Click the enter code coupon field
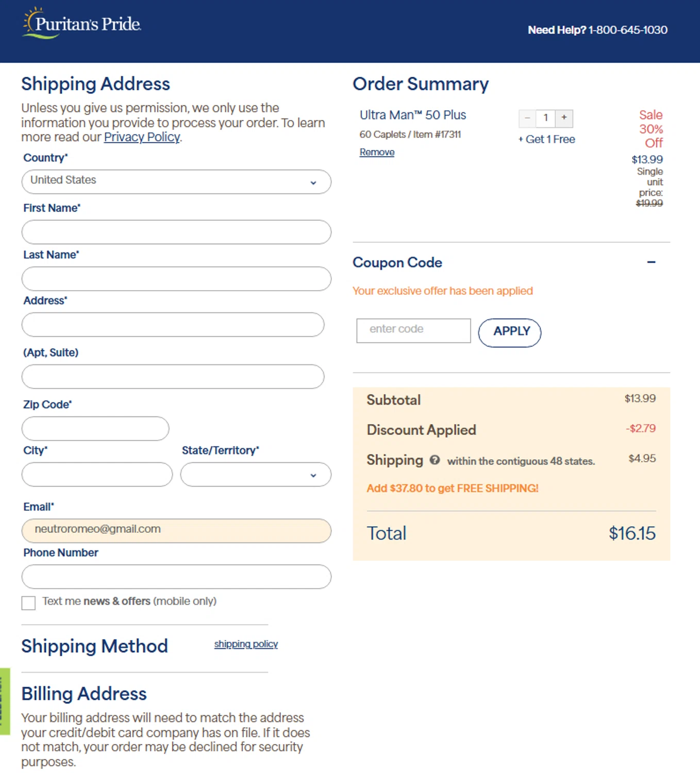The width and height of the screenshot is (700, 773). pyautogui.click(x=413, y=330)
